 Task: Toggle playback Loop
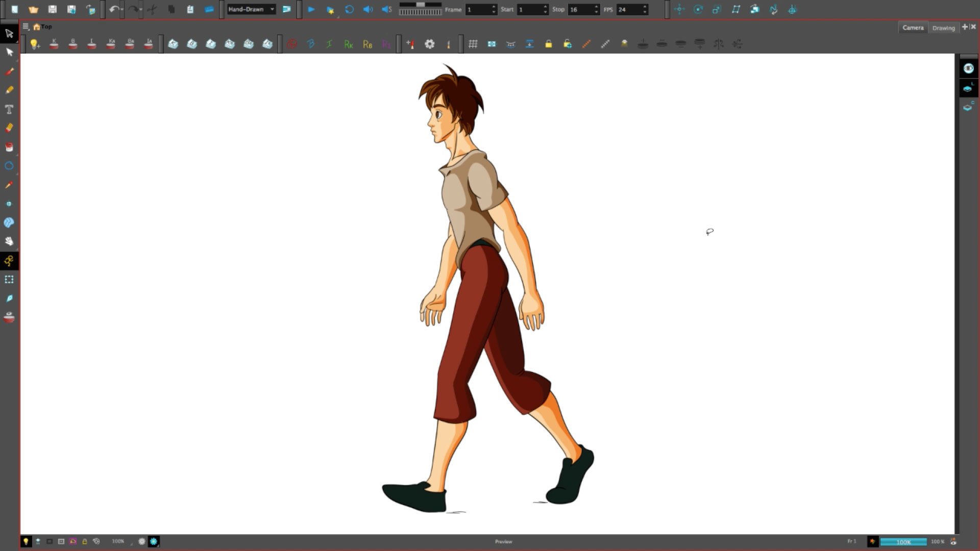(x=349, y=9)
